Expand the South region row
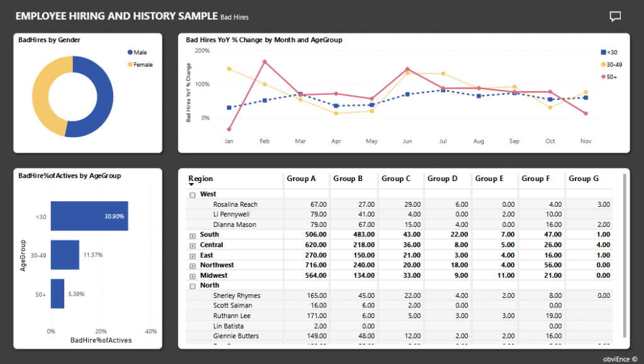This screenshot has width=644, height=364. [x=192, y=235]
